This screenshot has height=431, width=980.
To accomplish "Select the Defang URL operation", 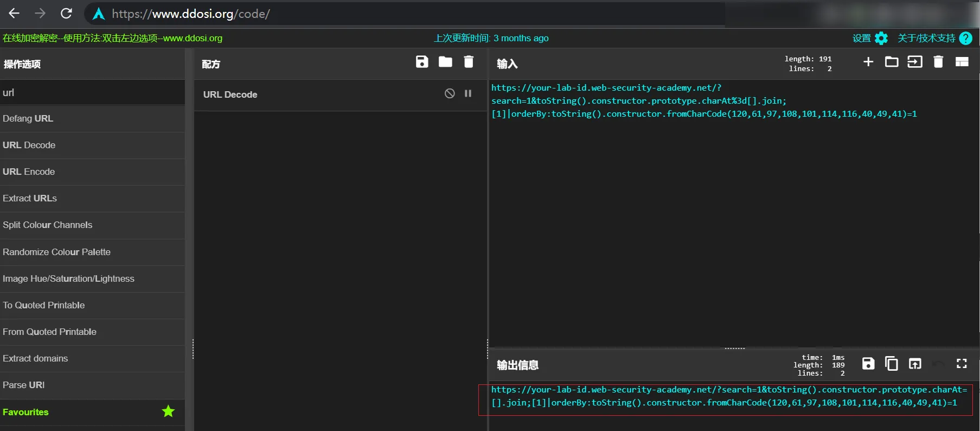I will click(x=92, y=118).
